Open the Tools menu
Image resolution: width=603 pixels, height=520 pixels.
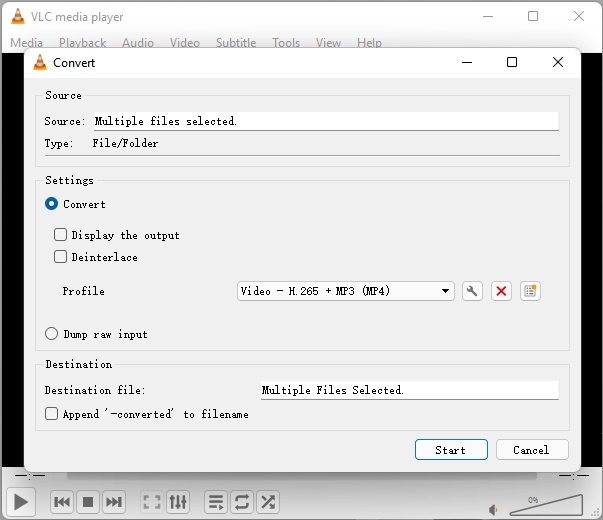(286, 43)
